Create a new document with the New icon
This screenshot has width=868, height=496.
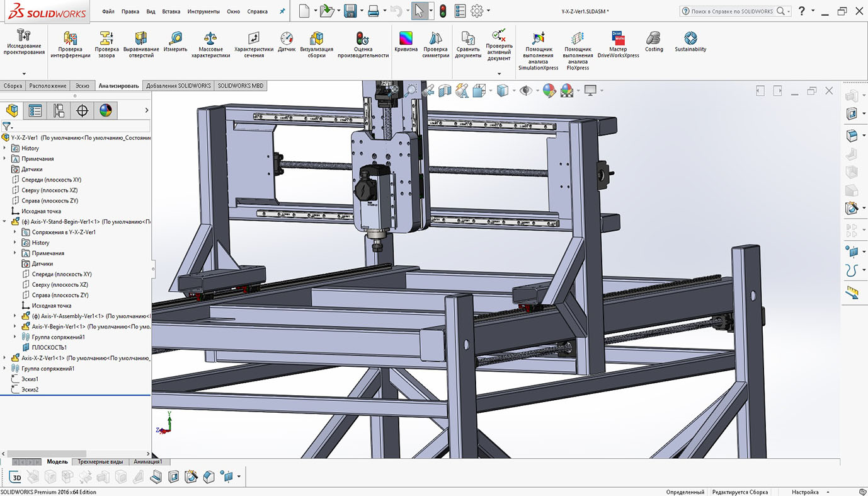coord(304,11)
